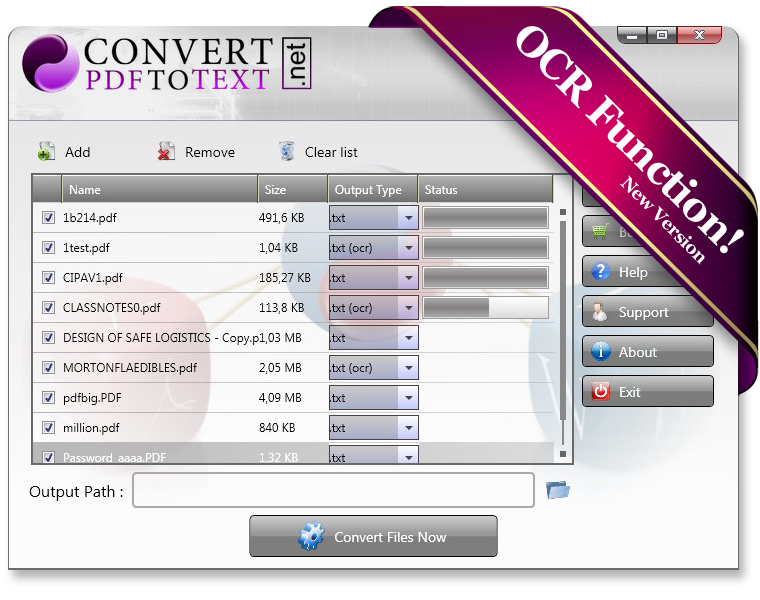Open output type dropdown for pdfbig.PDF
The width and height of the screenshot is (760, 600).
tap(409, 398)
